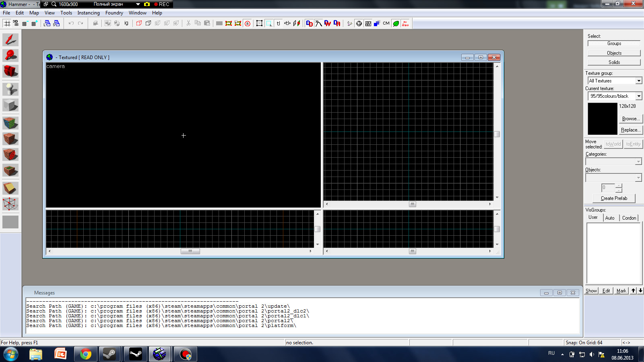Click the CM toolbar button
Viewport: 644px width, 362px height.
[386, 23]
